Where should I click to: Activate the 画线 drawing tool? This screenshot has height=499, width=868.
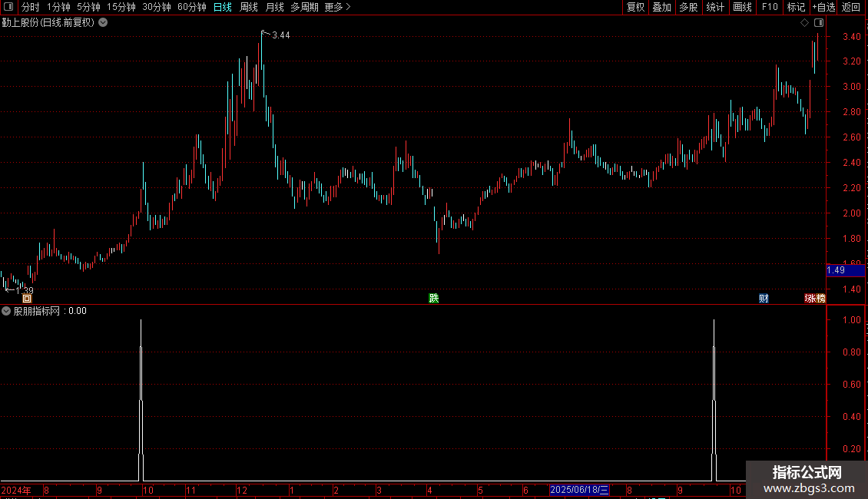pyautogui.click(x=742, y=7)
